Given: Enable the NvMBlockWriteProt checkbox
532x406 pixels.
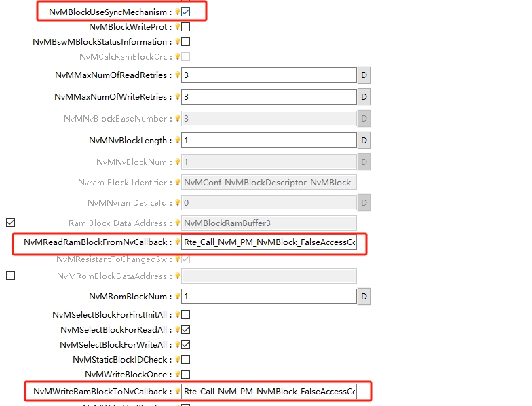Looking at the screenshot, I should tap(186, 27).
